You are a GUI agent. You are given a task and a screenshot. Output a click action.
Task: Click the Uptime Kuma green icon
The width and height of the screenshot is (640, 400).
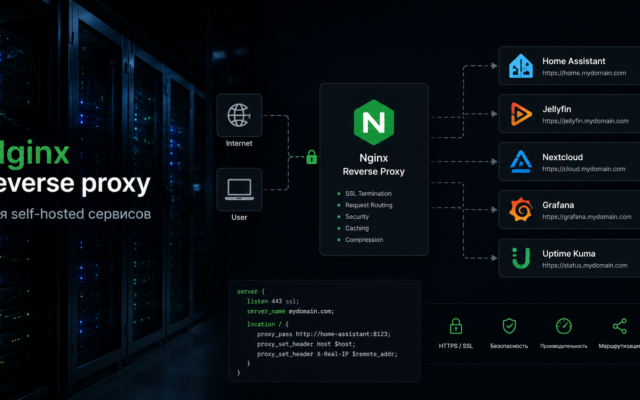(521, 258)
